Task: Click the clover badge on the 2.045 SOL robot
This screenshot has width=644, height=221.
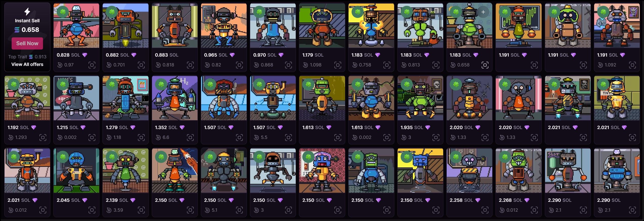Action: pyautogui.click(x=63, y=157)
